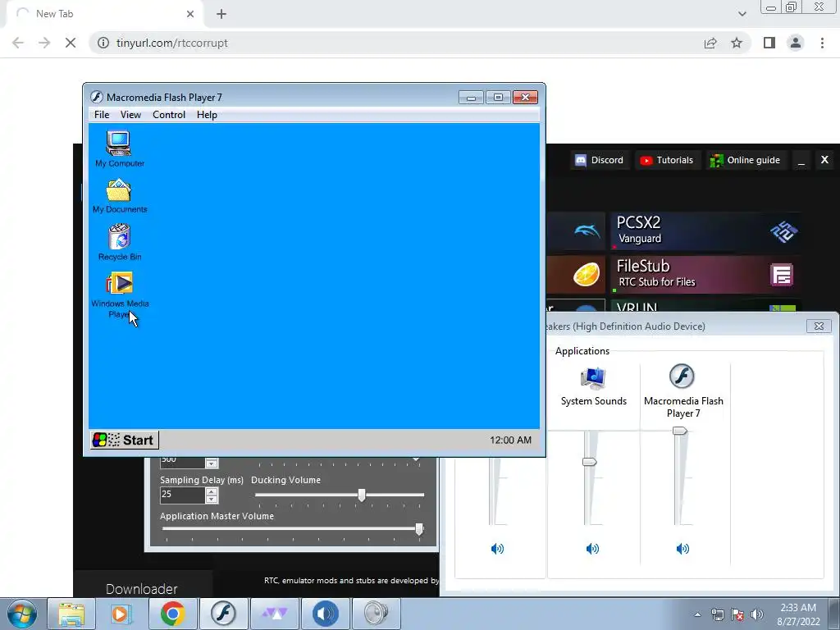The height and width of the screenshot is (630, 840).
Task: Adjust the Ducking Volume slider
Action: 362,495
